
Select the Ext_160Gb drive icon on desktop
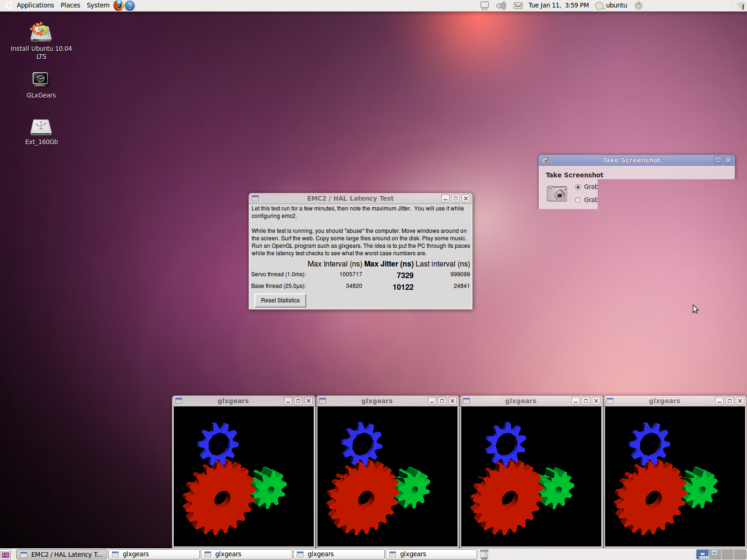[41, 132]
